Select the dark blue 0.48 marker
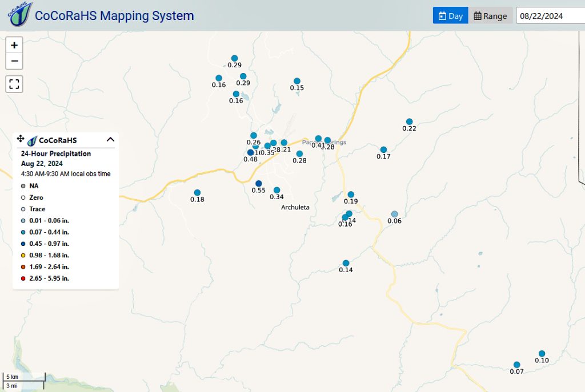Image resolution: width=585 pixels, height=392 pixels. (x=250, y=153)
